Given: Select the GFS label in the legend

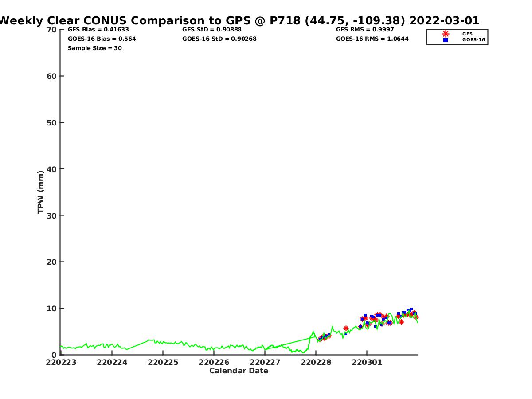Looking at the screenshot, I should point(467,34).
